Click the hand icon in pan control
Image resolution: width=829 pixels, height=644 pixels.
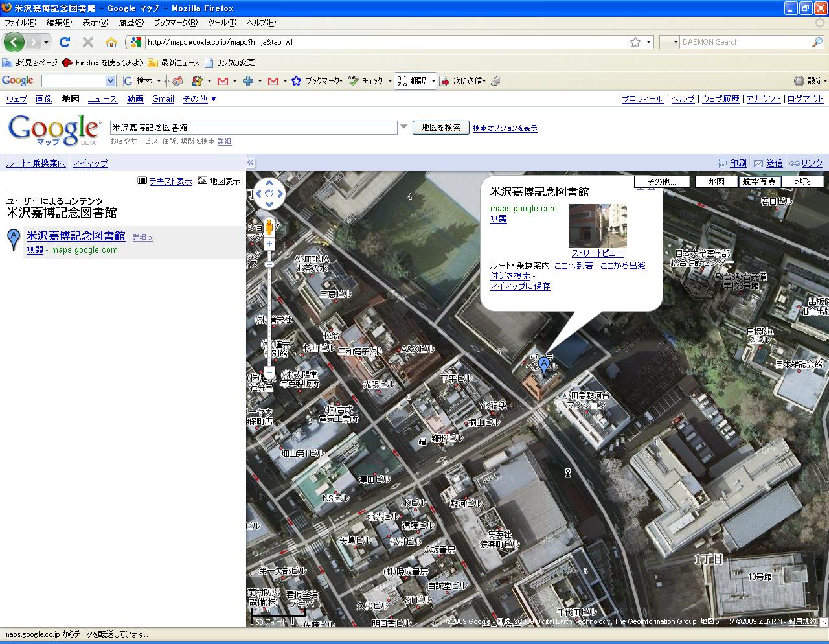click(x=269, y=193)
